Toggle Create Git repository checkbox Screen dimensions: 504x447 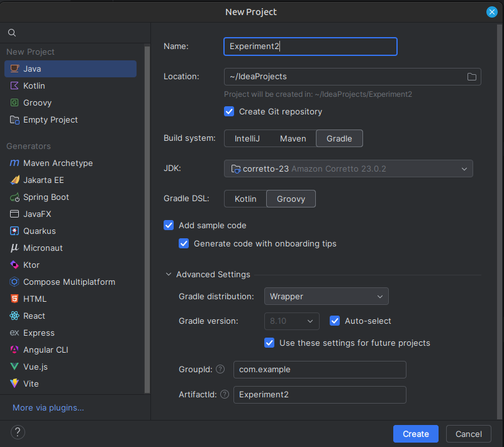coord(229,112)
